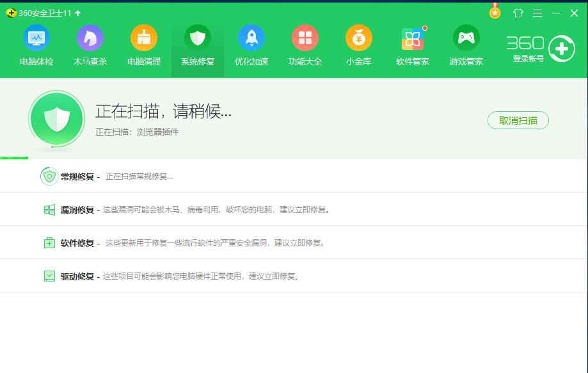Screen dimensions: 588x373
Task: Open 功能大全 all functions panel
Action: click(x=305, y=45)
